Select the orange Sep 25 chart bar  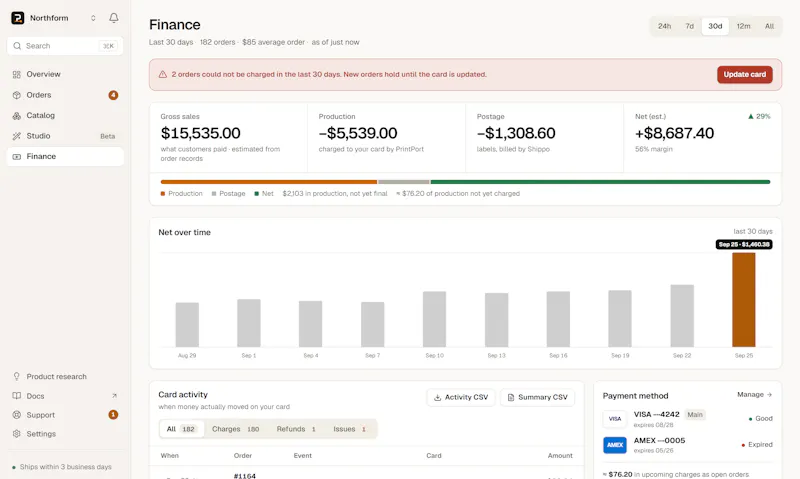coord(743,300)
